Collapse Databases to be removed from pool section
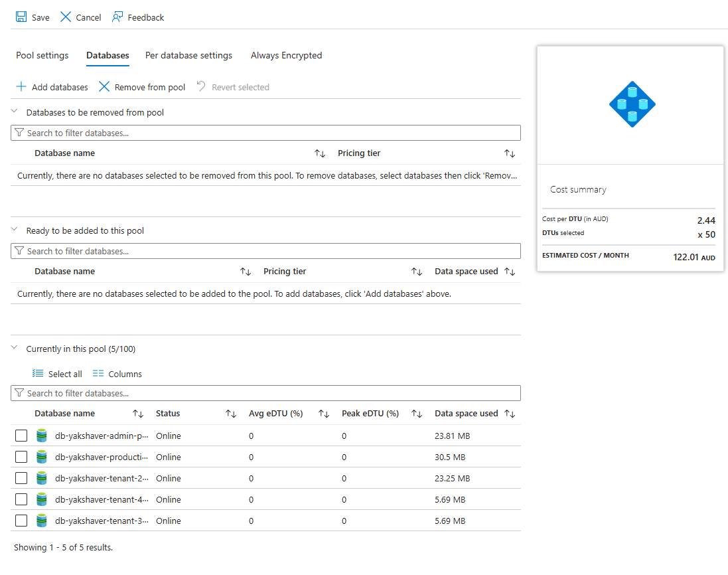The image size is (728, 575). (x=15, y=112)
